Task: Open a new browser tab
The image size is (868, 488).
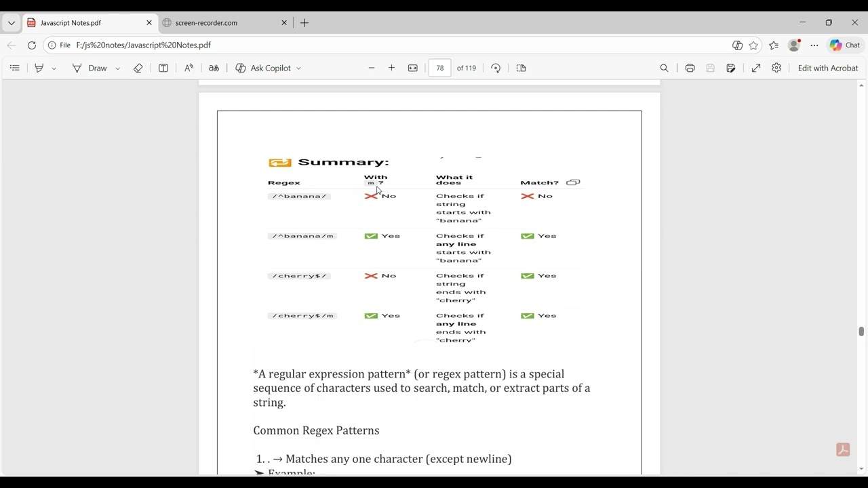Action: pyautogui.click(x=304, y=23)
